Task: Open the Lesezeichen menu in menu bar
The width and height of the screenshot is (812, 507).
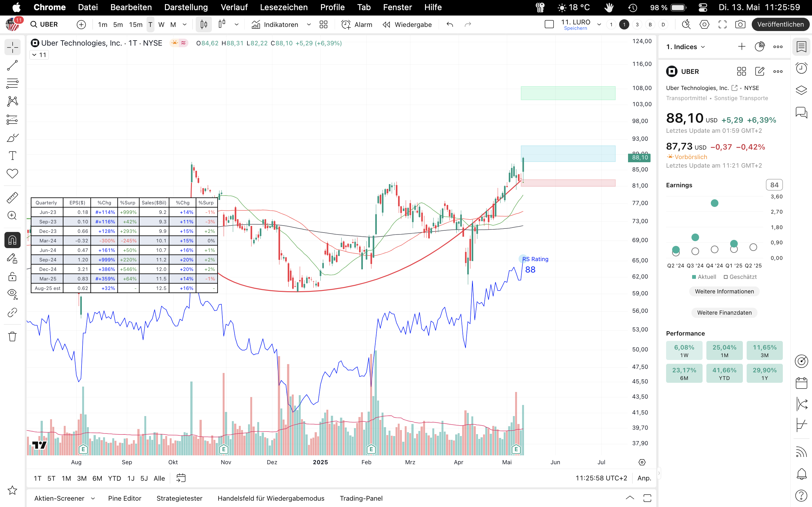Action: [284, 7]
